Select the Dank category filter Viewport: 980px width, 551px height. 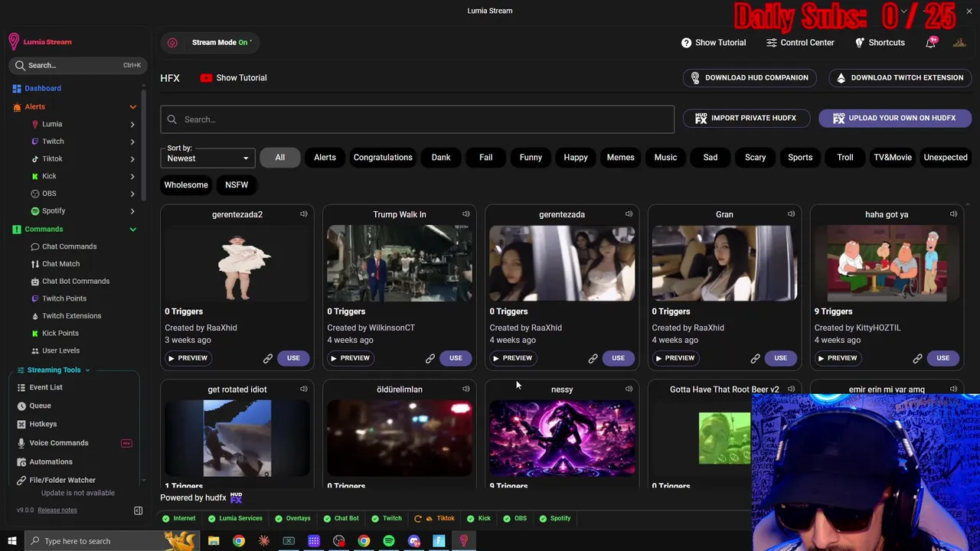441,158
